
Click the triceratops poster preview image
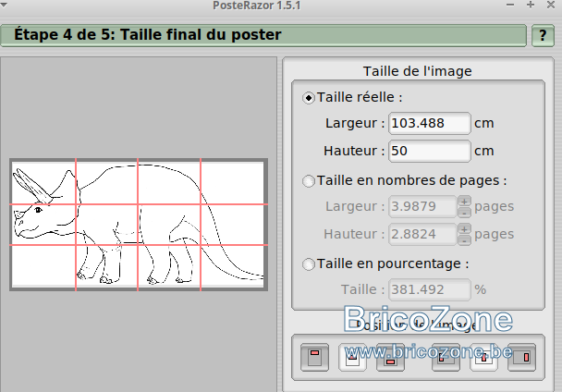[139, 225]
